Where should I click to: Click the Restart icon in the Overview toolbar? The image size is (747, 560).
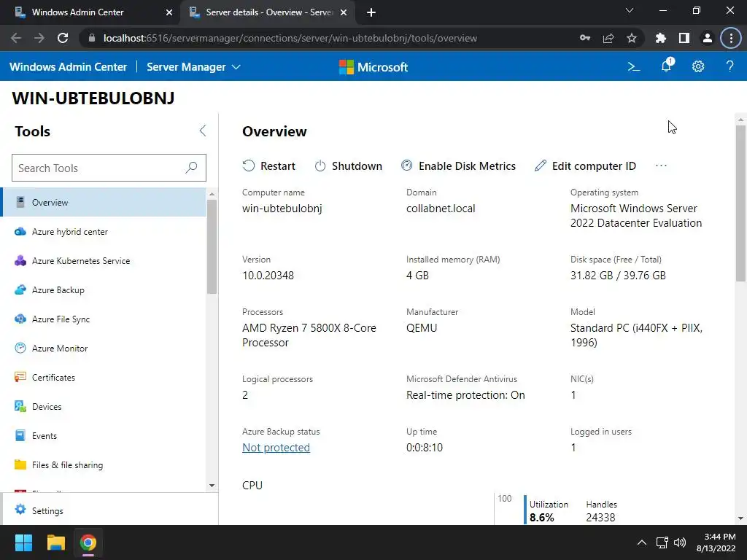(x=249, y=166)
